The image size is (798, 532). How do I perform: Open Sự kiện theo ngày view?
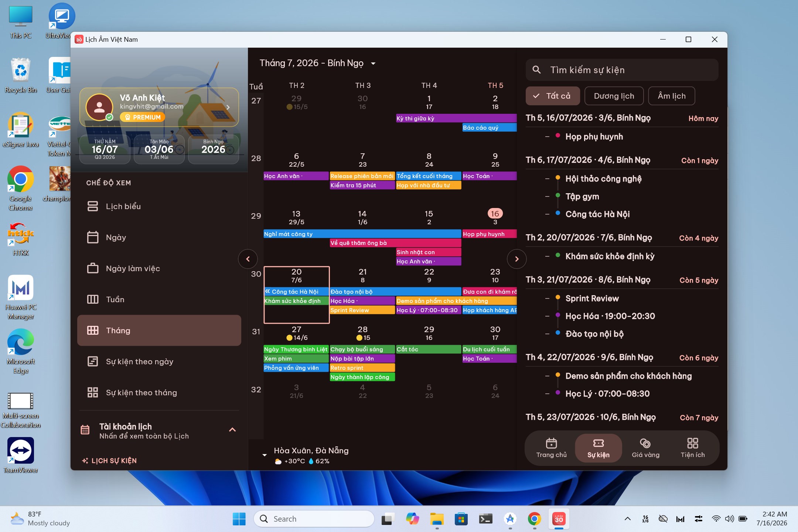pos(159,361)
